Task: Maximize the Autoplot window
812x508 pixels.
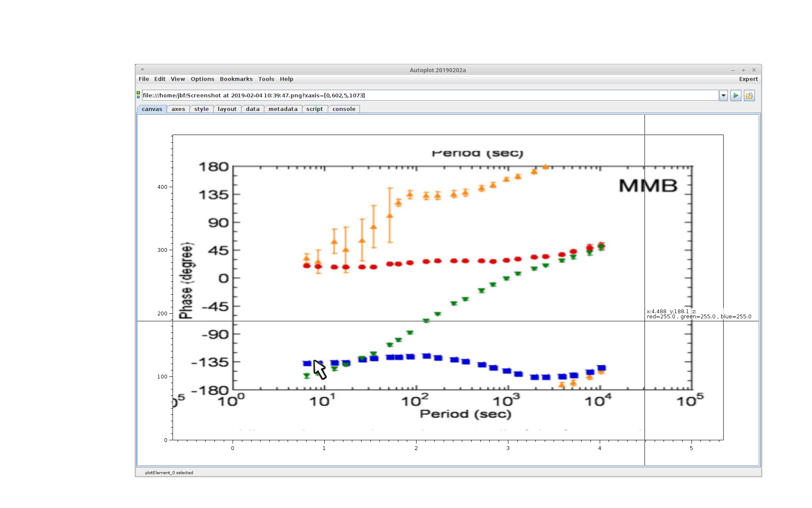Action: [743, 70]
